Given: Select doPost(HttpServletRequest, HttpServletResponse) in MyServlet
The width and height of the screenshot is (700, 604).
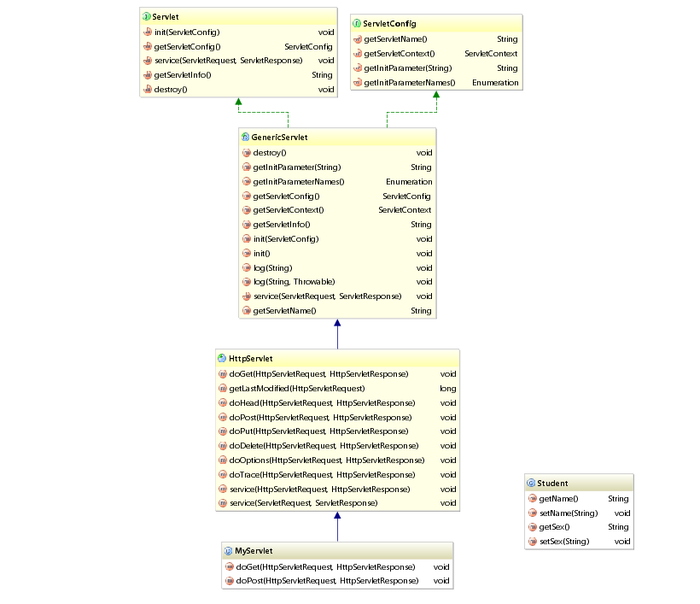Looking at the screenshot, I should coord(324,580).
